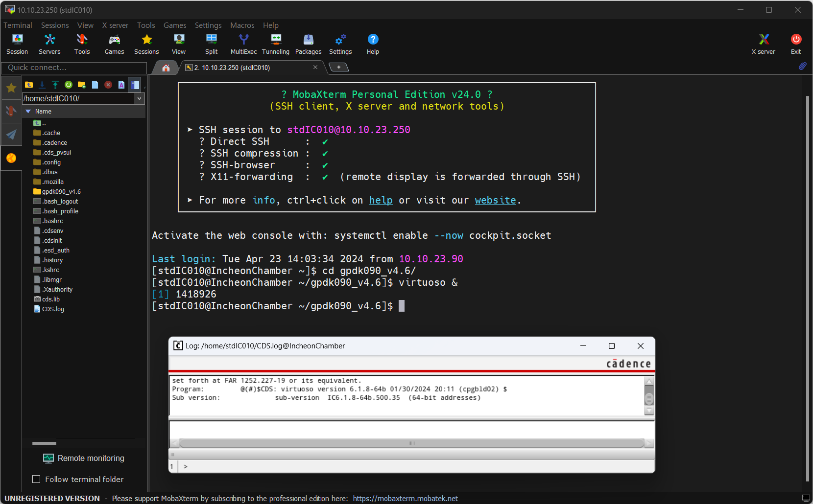Open the orange Sftp sidebar tab
The image size is (813, 504).
[x=11, y=158]
